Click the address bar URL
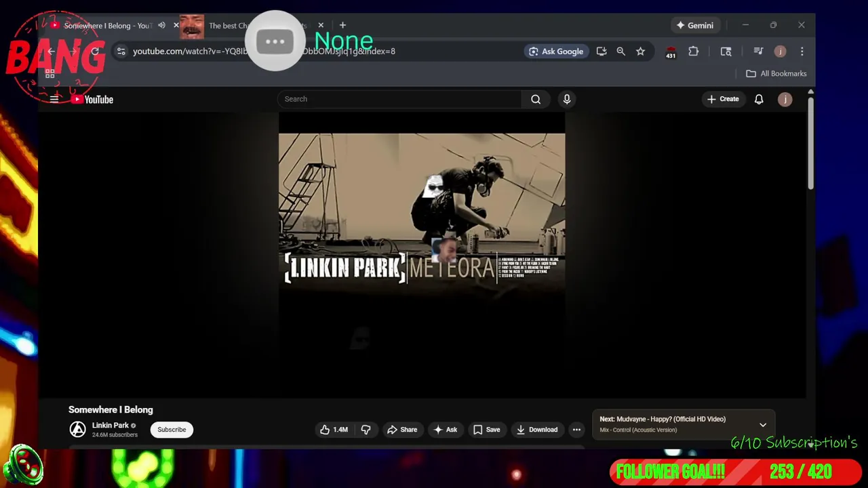The width and height of the screenshot is (868, 488). 264,52
